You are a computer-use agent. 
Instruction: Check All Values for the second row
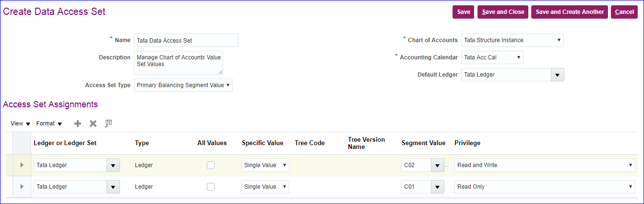click(x=211, y=187)
